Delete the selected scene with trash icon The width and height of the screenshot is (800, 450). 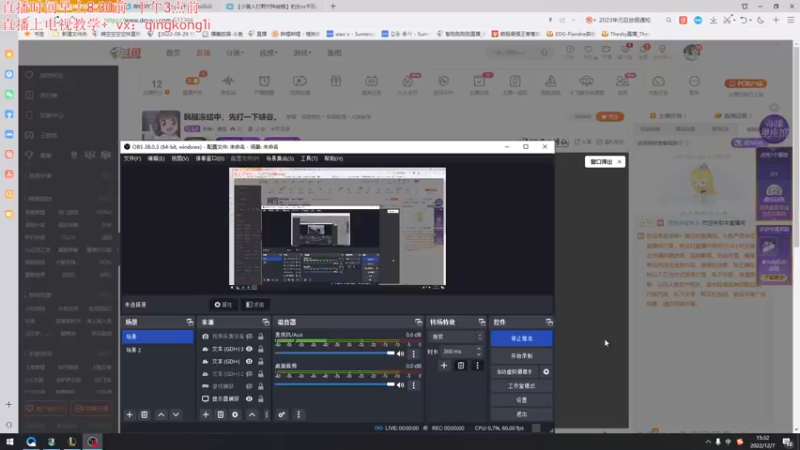(x=144, y=415)
